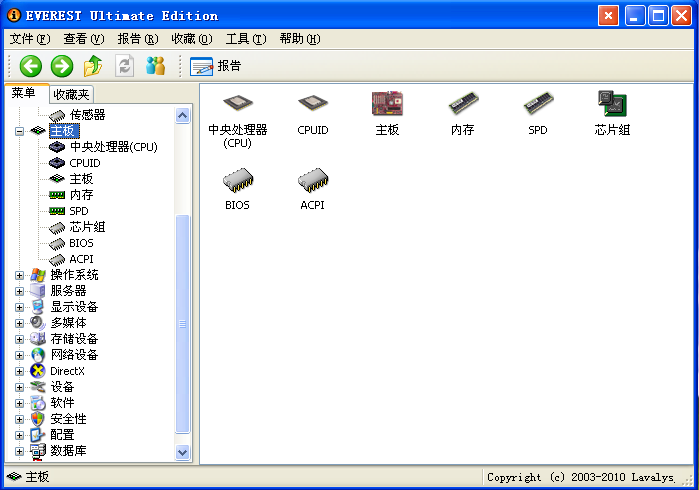The width and height of the screenshot is (699, 490).
Task: Select 服务器 in the tree
Action: pyautogui.click(x=68, y=291)
